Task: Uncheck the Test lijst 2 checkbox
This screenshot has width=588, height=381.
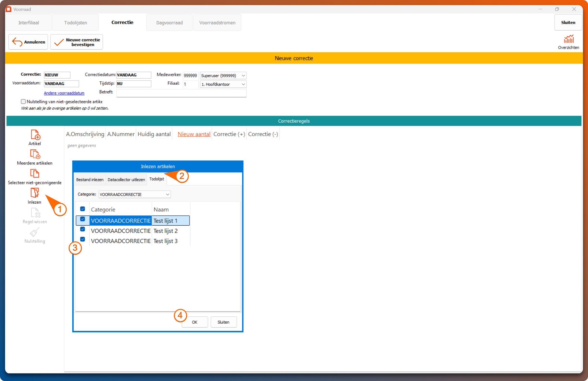Action: coord(83,229)
